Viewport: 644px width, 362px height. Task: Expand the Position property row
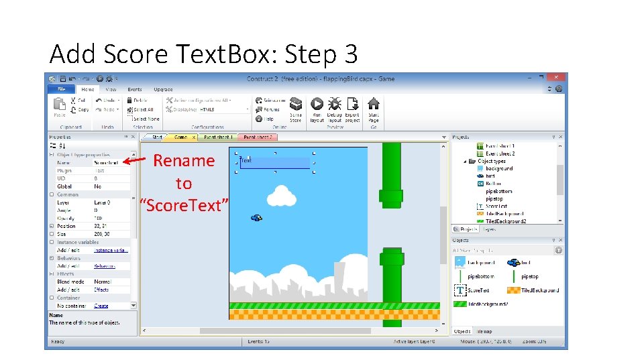pos(52,226)
